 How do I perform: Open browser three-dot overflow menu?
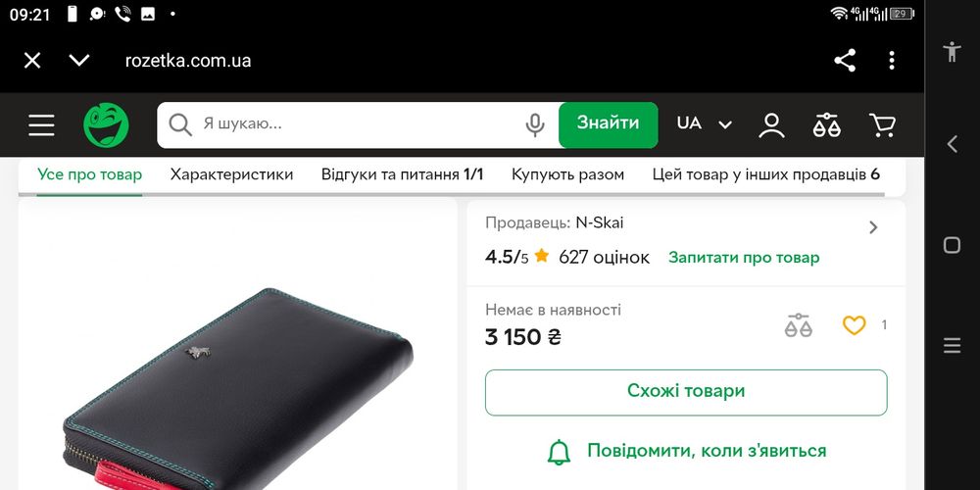[892, 61]
